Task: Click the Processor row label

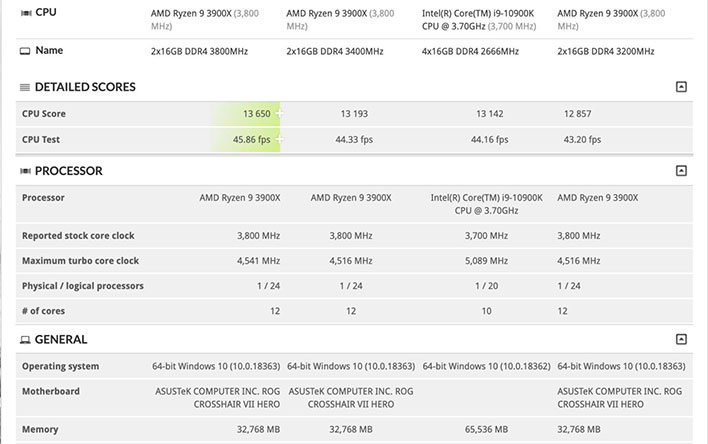Action: pos(43,197)
